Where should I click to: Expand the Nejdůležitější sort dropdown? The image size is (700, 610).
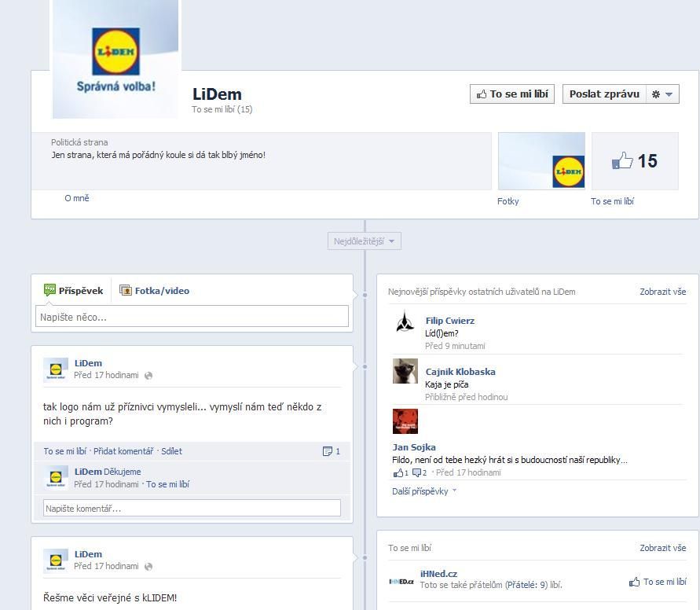click(365, 241)
